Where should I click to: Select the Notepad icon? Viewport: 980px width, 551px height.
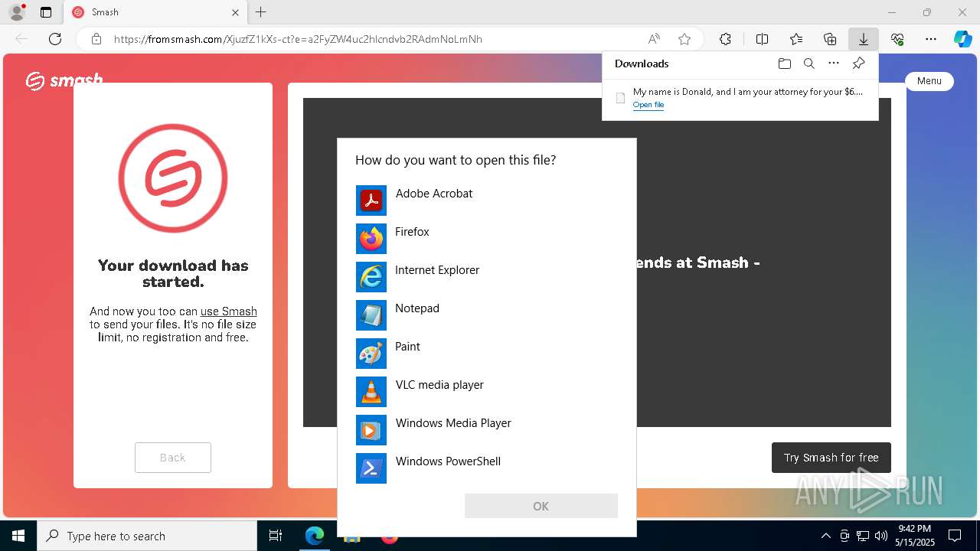click(371, 315)
